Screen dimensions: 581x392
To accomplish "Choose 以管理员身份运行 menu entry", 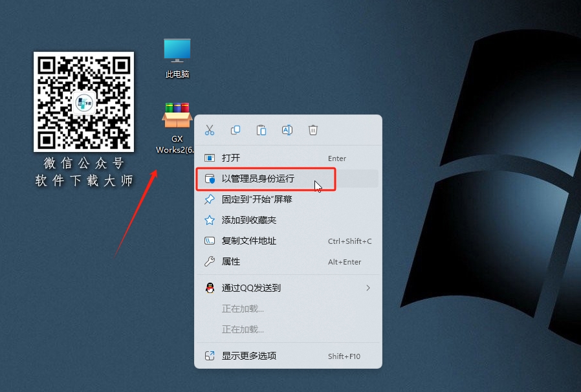I will click(x=288, y=179).
